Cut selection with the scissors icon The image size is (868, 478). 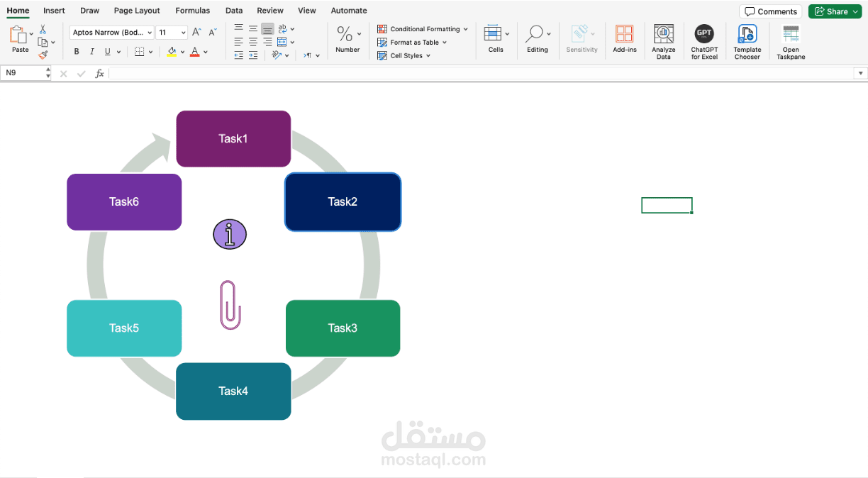coord(43,29)
